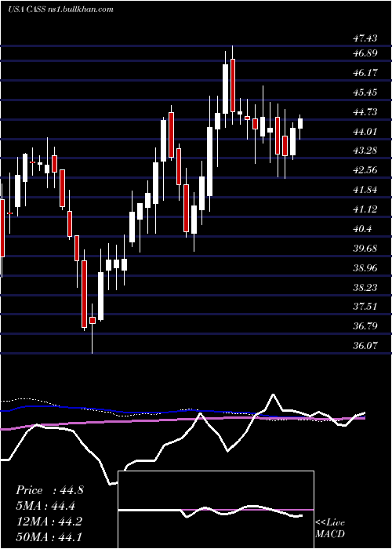Click inside the Live MACD inset chart
Image resolution: width=392 pixels, height=549 pixels.
pos(216,510)
